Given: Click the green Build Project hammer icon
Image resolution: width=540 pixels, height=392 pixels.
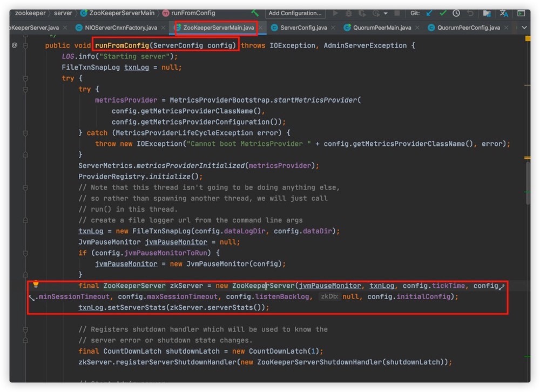Looking at the screenshot, I should pos(255,13).
